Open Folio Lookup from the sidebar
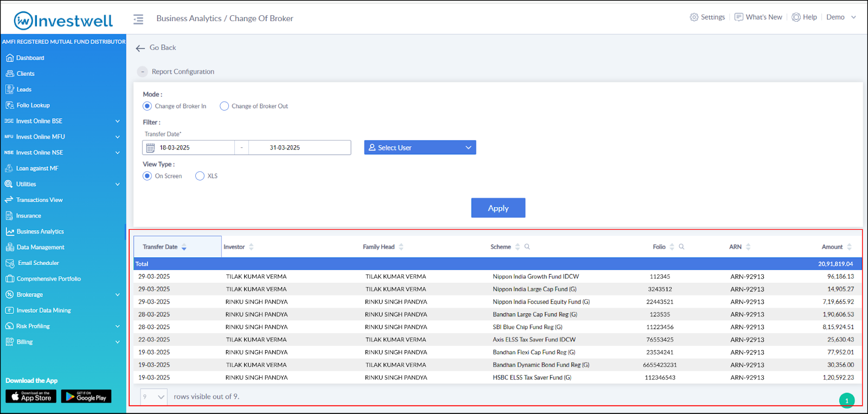The height and width of the screenshot is (414, 868). pos(33,105)
